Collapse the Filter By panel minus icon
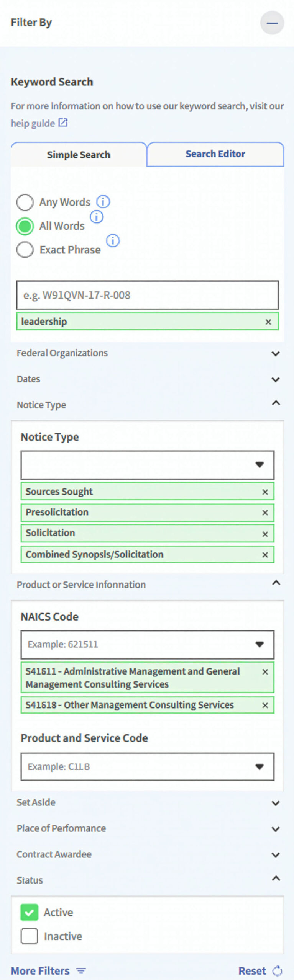294x980 pixels. (272, 23)
